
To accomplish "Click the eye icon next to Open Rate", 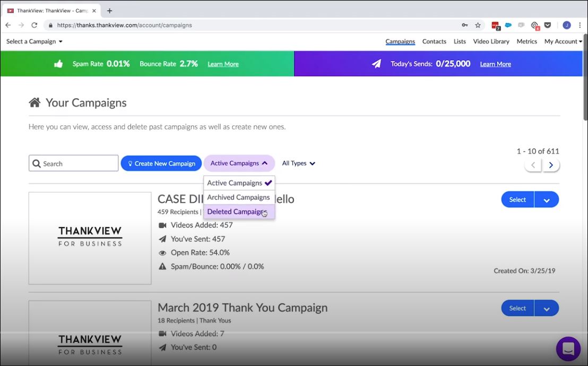I will [162, 252].
